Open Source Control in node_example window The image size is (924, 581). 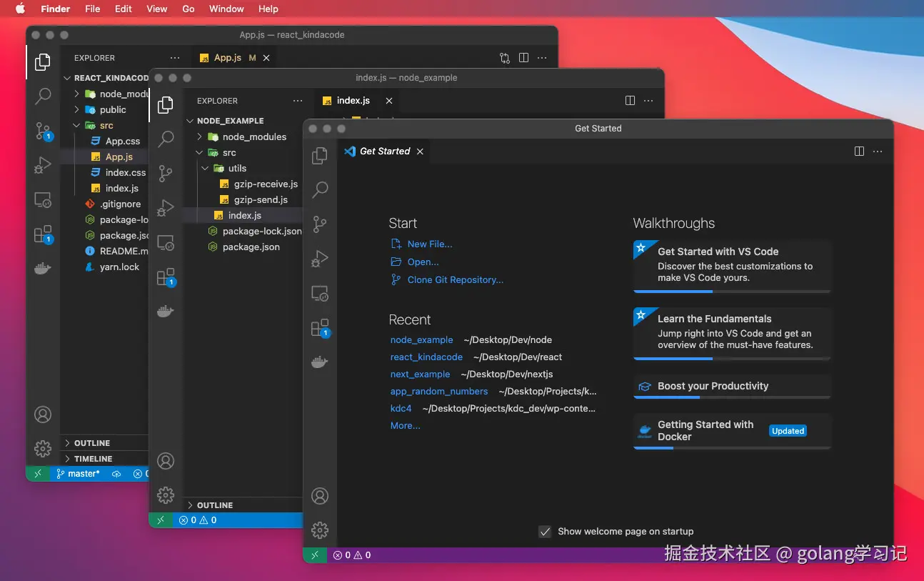coord(166,173)
